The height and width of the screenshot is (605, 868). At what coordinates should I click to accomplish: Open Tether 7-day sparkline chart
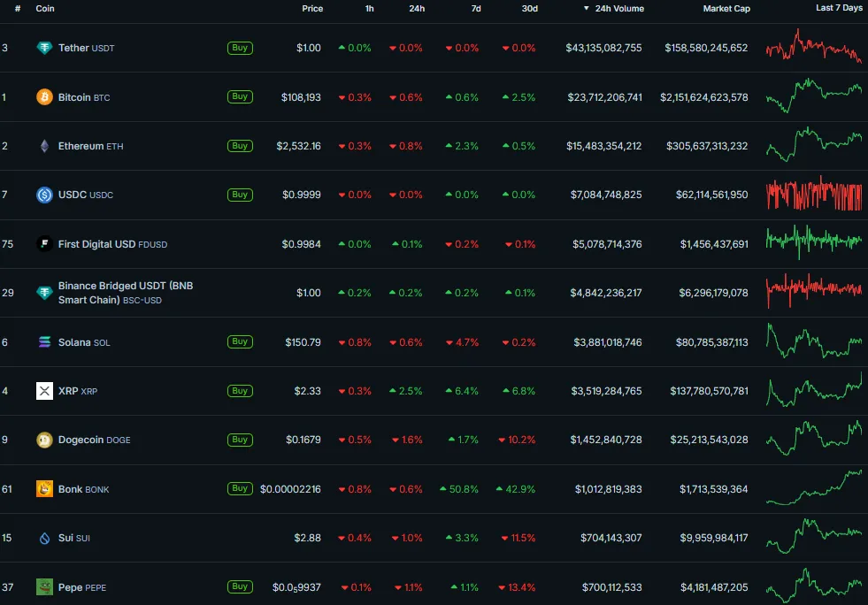[x=814, y=47]
